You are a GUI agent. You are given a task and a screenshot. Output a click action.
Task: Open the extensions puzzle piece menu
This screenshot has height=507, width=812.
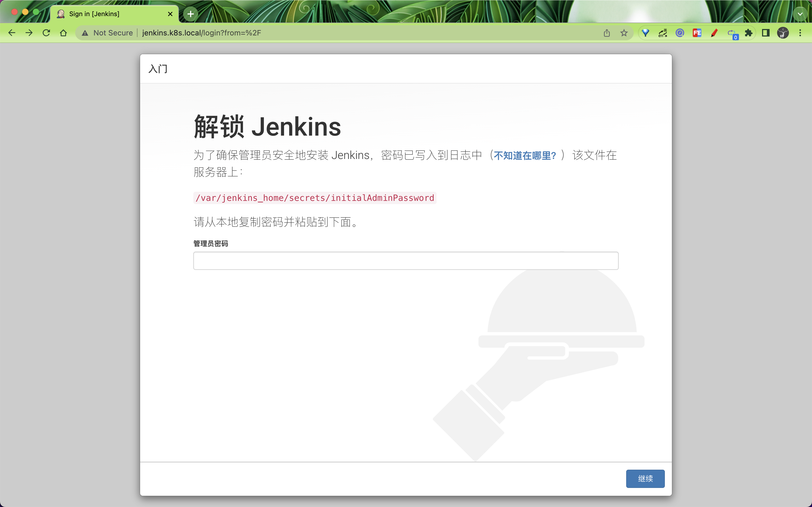[749, 32]
